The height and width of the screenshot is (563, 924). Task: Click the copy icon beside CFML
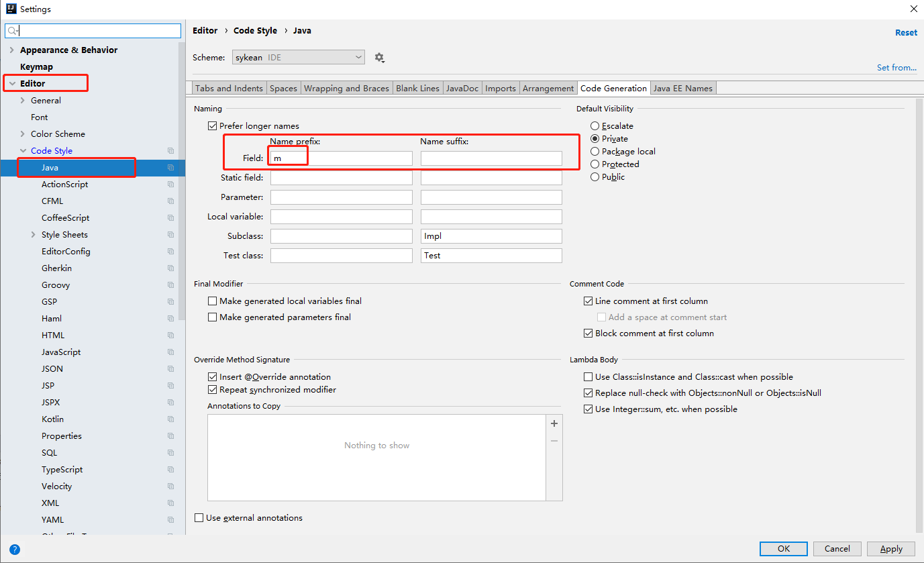coord(170,201)
